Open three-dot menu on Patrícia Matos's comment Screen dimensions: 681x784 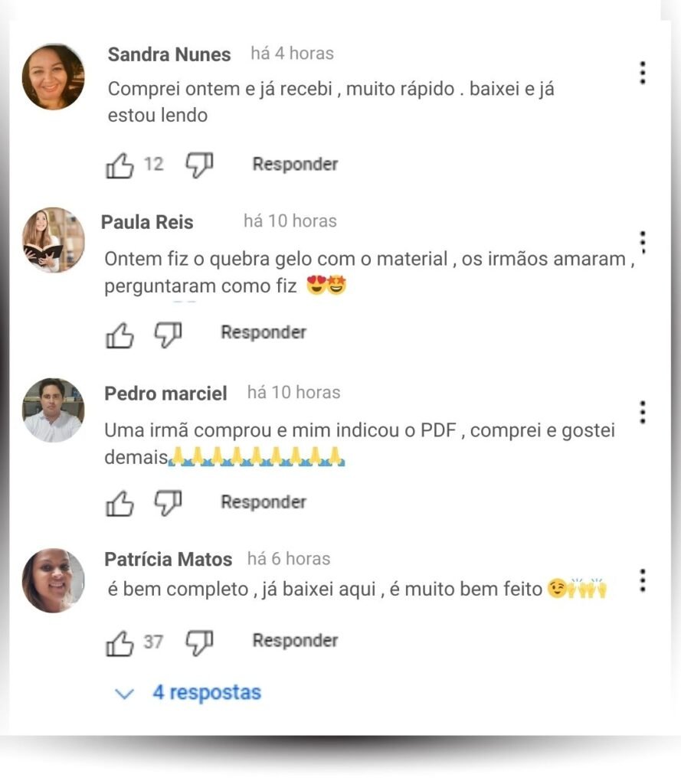643,581
